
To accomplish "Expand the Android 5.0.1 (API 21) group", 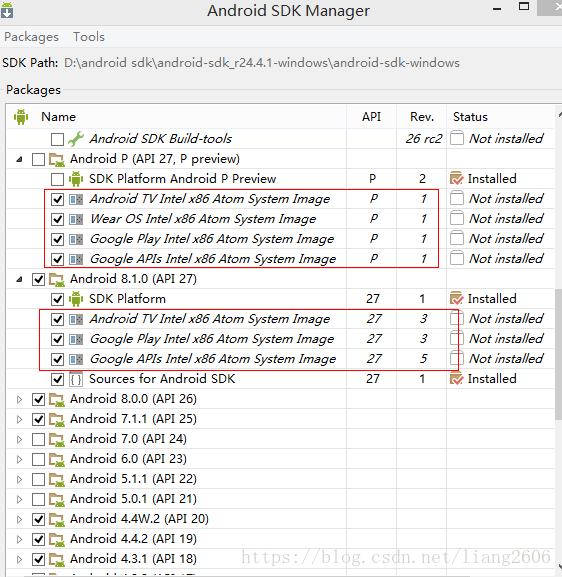I will (x=20, y=499).
